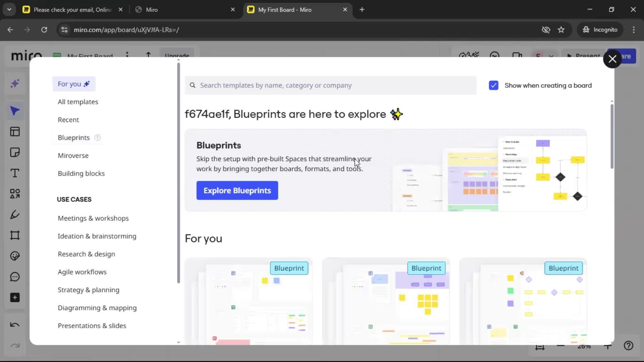Select the comment tool
The image size is (644, 362).
coord(15,277)
